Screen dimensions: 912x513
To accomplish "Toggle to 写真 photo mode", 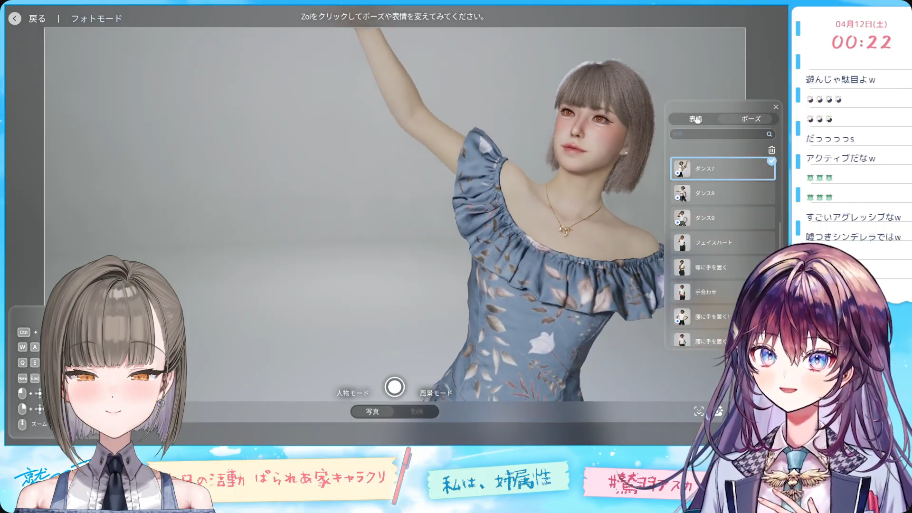I will [372, 411].
